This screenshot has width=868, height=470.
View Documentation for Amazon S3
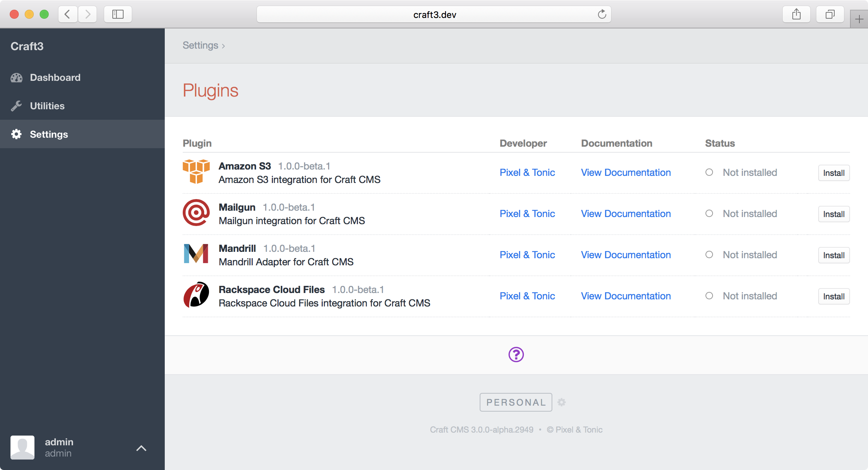626,173
